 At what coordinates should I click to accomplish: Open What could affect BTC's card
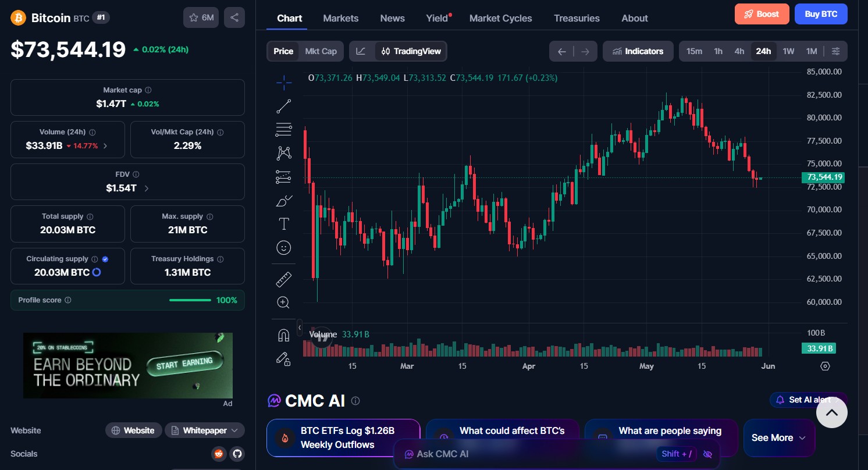coord(503,438)
